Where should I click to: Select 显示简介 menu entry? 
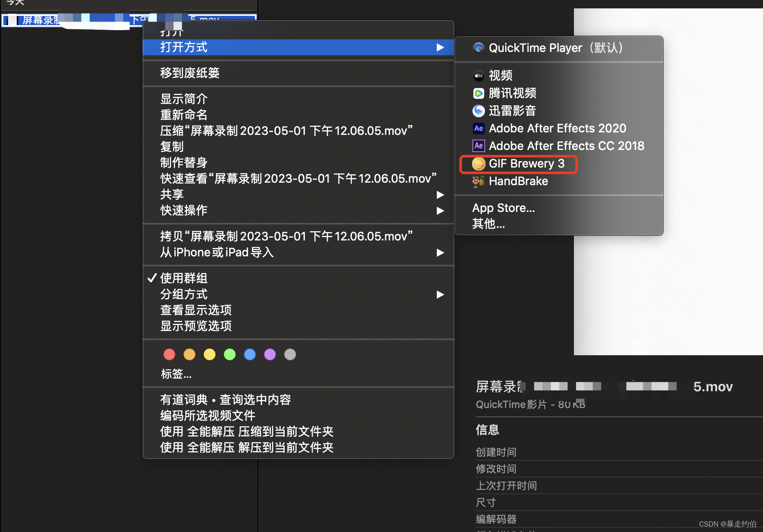click(298, 99)
